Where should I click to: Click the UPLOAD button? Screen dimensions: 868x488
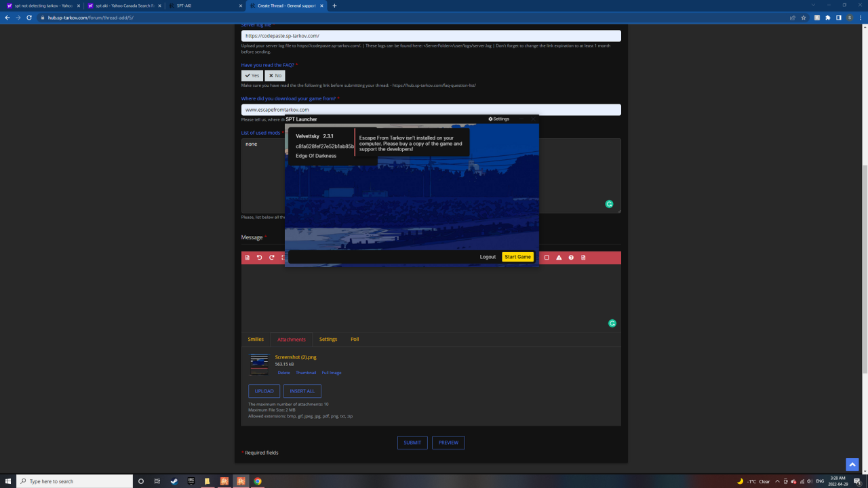pyautogui.click(x=264, y=391)
